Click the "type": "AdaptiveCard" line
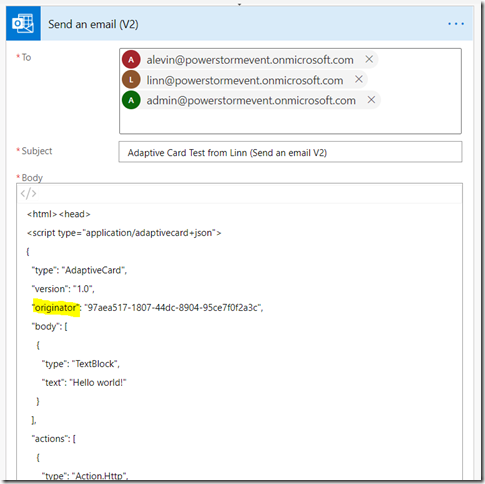The image size is (485, 484). pos(79,270)
